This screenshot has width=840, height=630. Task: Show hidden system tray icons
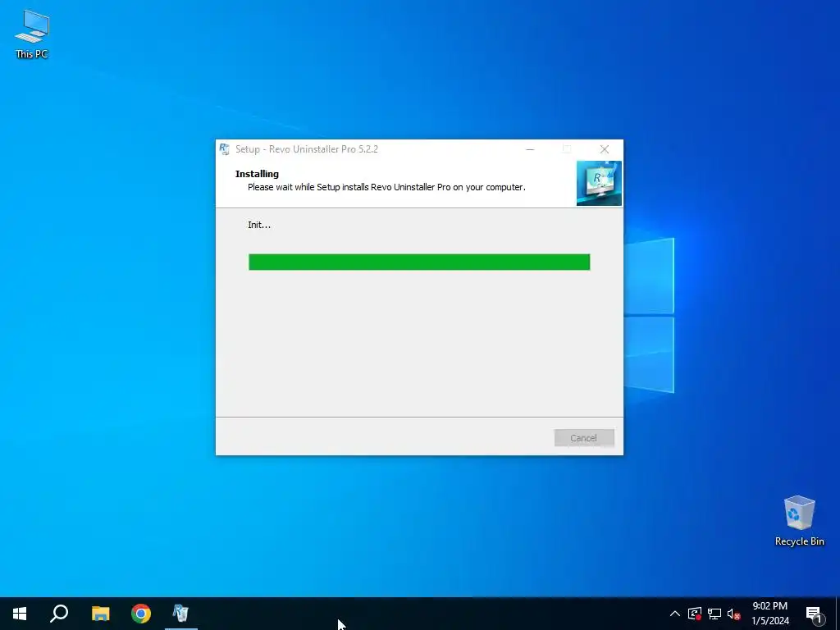click(x=675, y=614)
